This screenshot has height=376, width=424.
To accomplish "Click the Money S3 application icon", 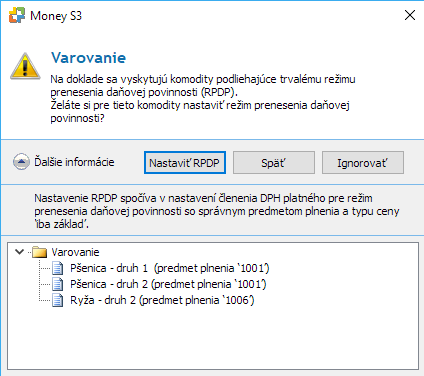I will pyautogui.click(x=17, y=15).
